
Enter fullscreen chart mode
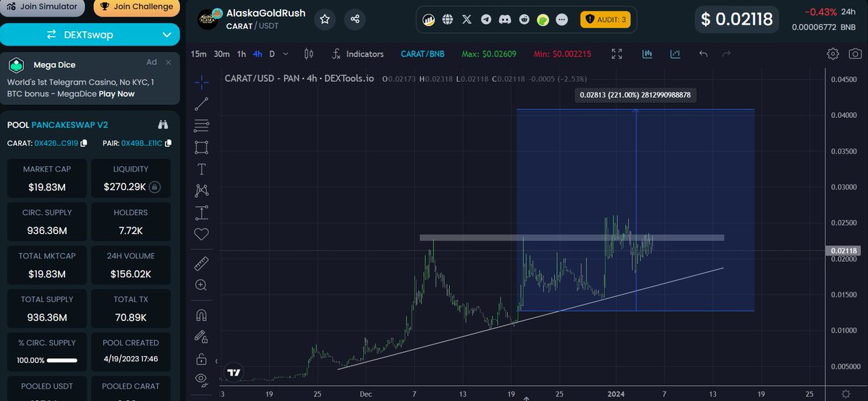coord(617,54)
